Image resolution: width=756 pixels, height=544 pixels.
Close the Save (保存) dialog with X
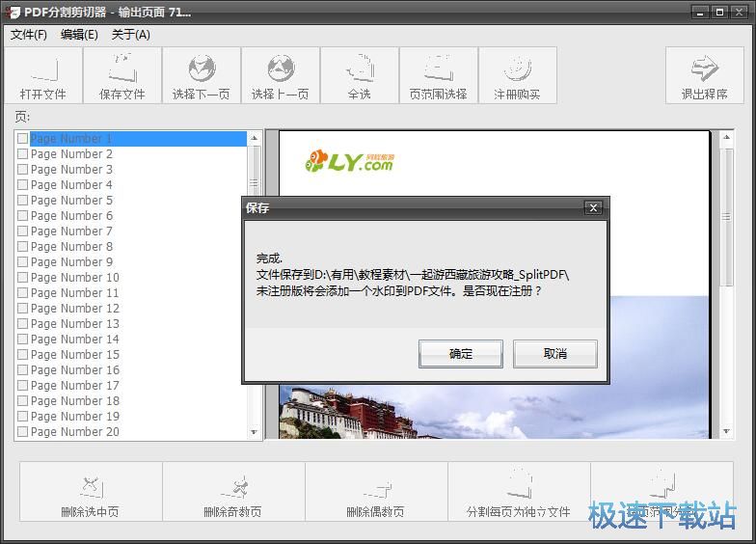coord(593,208)
